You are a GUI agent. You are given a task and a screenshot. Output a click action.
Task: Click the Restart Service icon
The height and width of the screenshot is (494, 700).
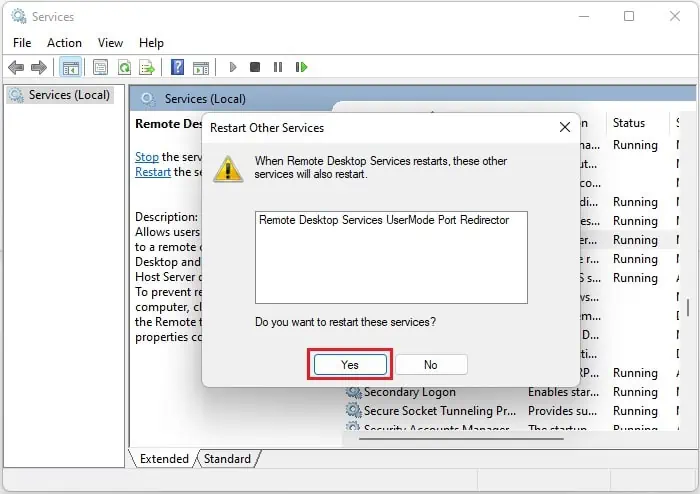pyautogui.click(x=301, y=67)
